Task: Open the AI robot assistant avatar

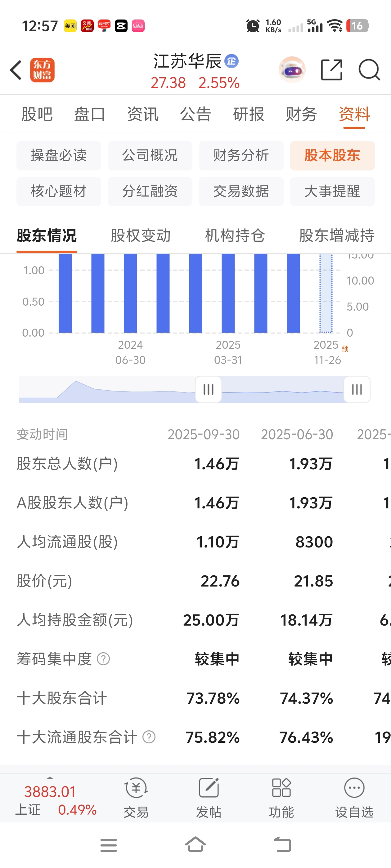Action: point(292,70)
